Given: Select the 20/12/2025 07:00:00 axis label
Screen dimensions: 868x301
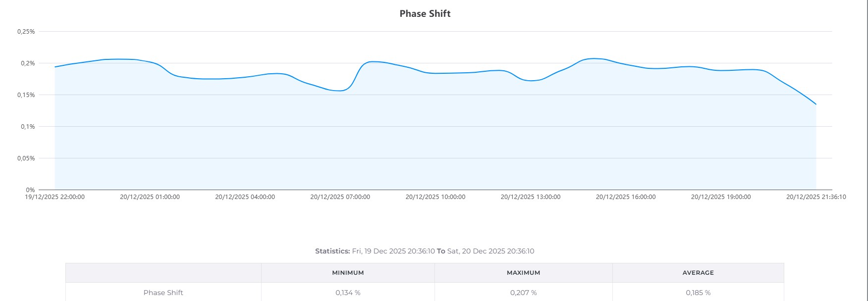Looking at the screenshot, I should (x=340, y=197).
